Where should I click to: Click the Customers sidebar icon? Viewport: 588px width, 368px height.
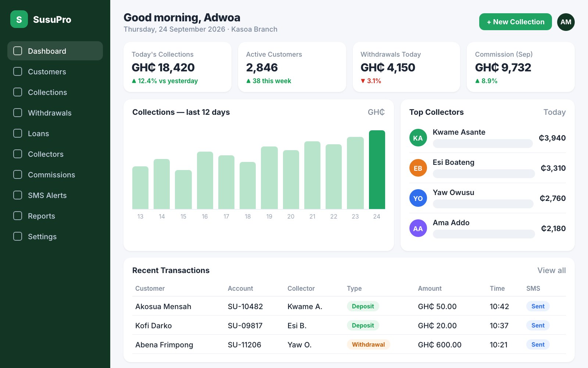18,71
